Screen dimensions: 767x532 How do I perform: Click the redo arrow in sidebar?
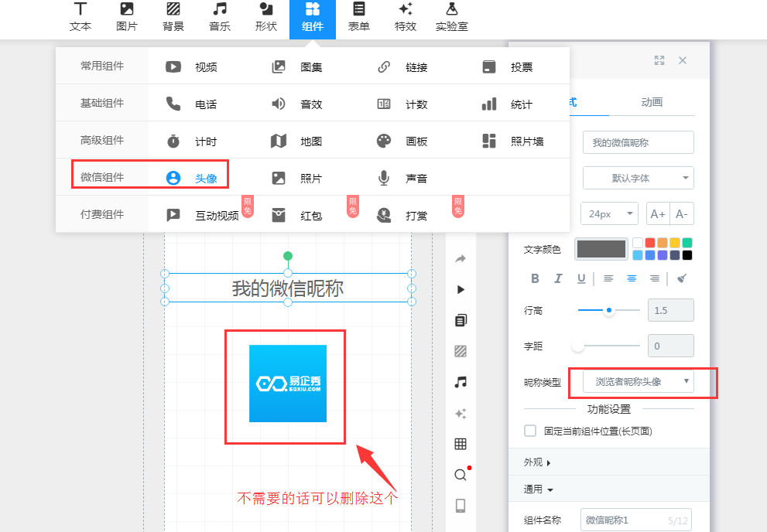coord(461,259)
